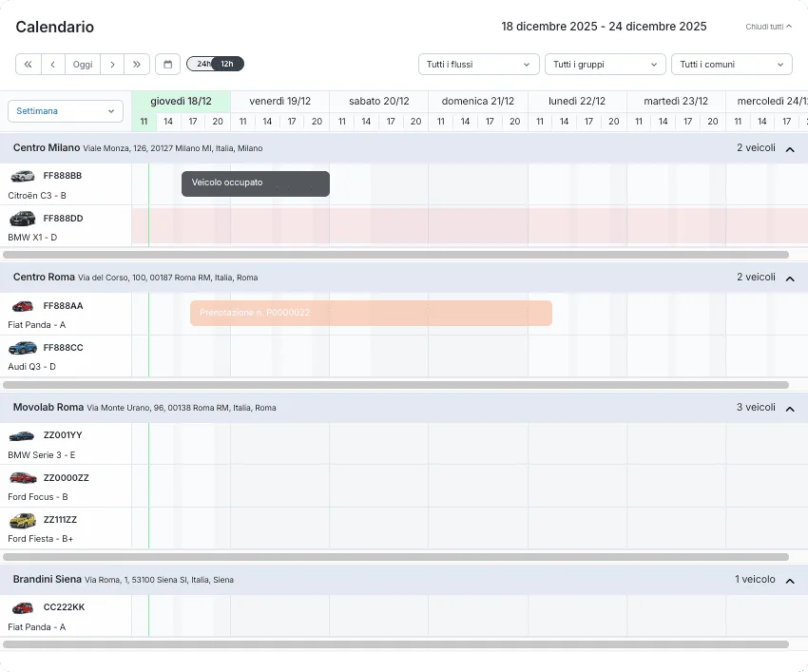Click the Fiat Panda car thumbnail CC222KK
The height and width of the screenshot is (672, 808).
click(23, 608)
